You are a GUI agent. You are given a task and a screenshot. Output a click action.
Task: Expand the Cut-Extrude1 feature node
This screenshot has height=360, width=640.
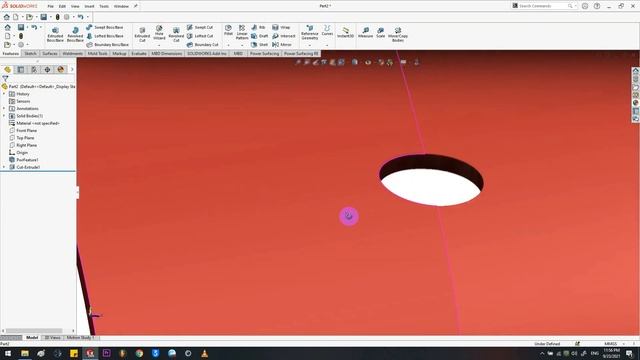coord(4,167)
